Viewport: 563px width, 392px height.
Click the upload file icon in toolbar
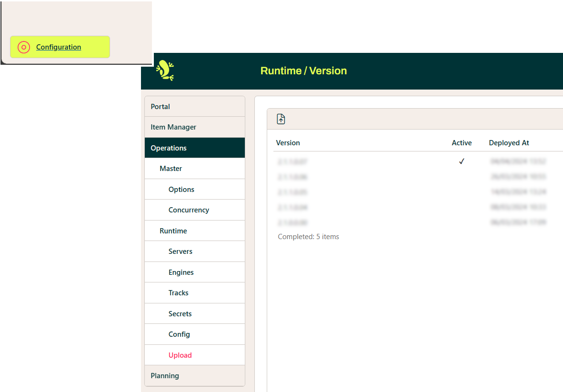point(281,119)
